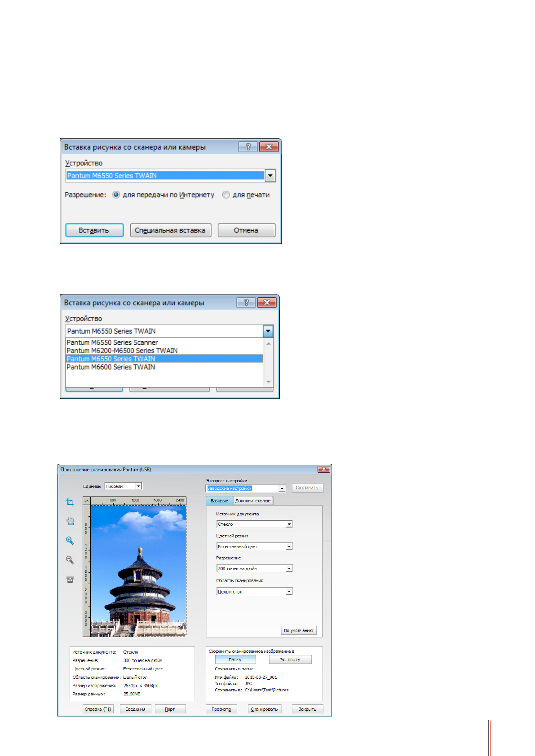Open the Цветной режим dropdown
Viewport: 535px width, 756px height.
tap(289, 547)
